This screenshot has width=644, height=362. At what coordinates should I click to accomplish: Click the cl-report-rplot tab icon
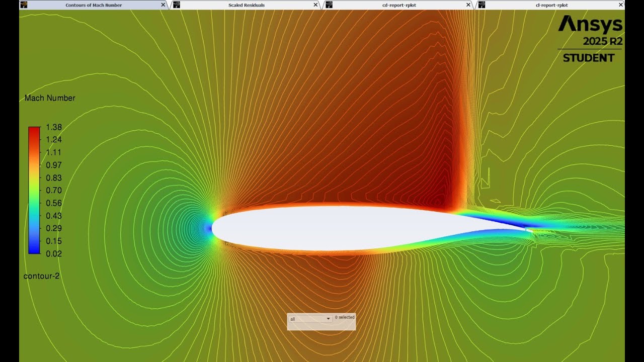(482, 5)
